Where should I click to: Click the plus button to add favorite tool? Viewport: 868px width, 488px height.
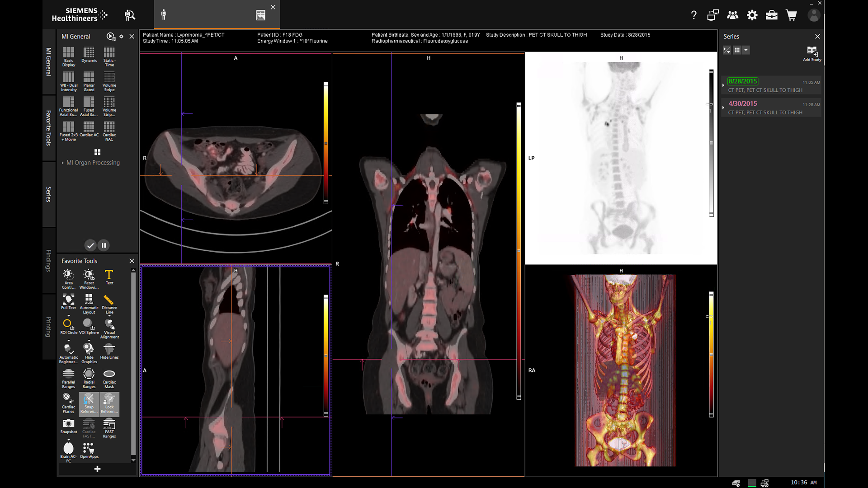(x=97, y=469)
